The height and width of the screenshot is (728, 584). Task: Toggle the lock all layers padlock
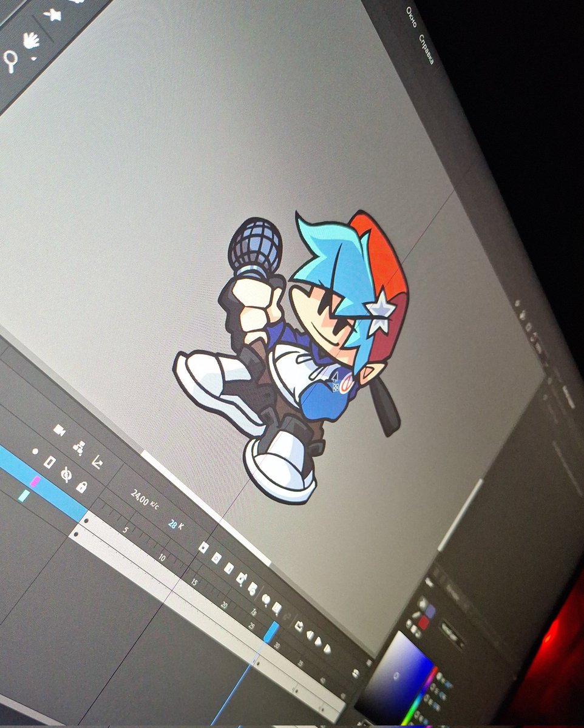81,487
